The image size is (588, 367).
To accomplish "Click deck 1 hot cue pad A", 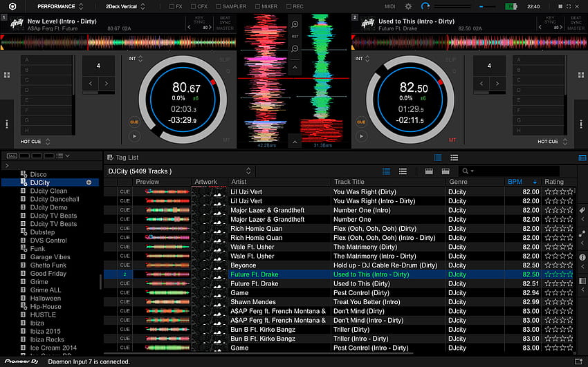I will pos(46,60).
